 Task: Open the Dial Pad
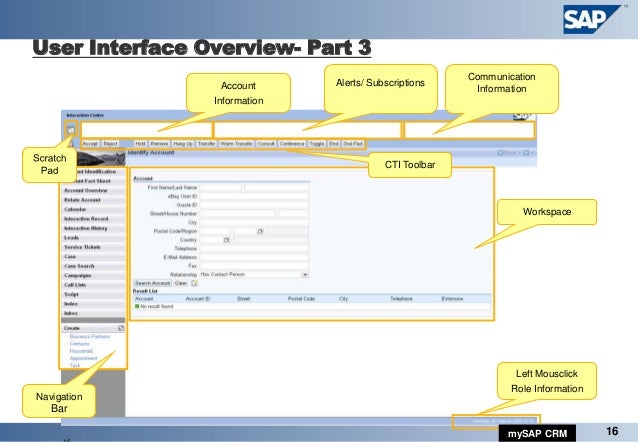tap(353, 144)
